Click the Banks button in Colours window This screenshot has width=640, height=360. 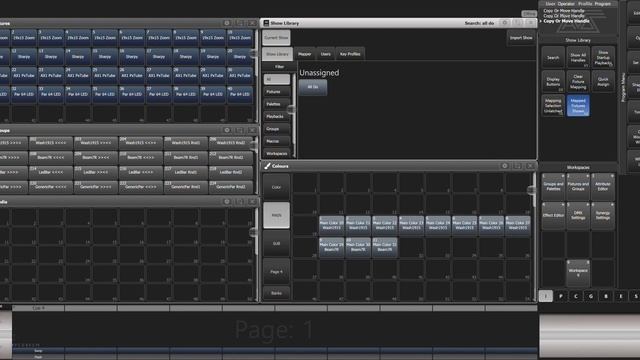coord(276,293)
